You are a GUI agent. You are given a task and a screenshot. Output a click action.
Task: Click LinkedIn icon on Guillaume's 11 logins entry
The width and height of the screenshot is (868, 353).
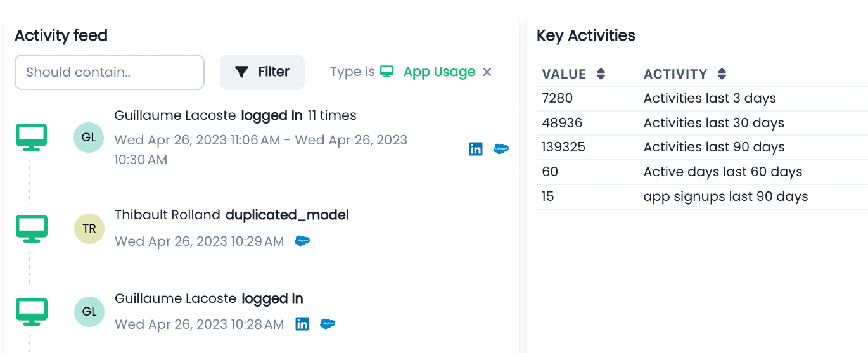[x=476, y=149]
